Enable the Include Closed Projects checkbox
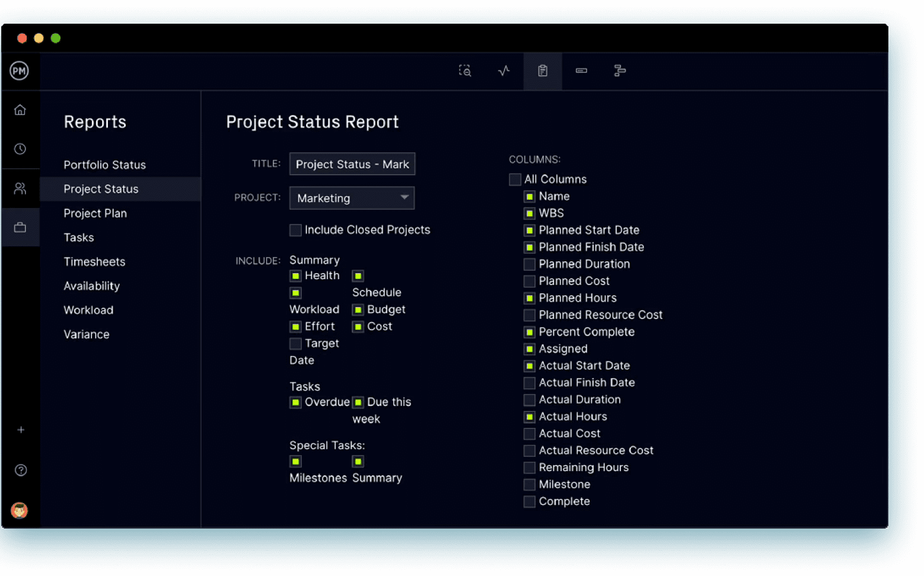The width and height of the screenshot is (924, 576). 295,230
